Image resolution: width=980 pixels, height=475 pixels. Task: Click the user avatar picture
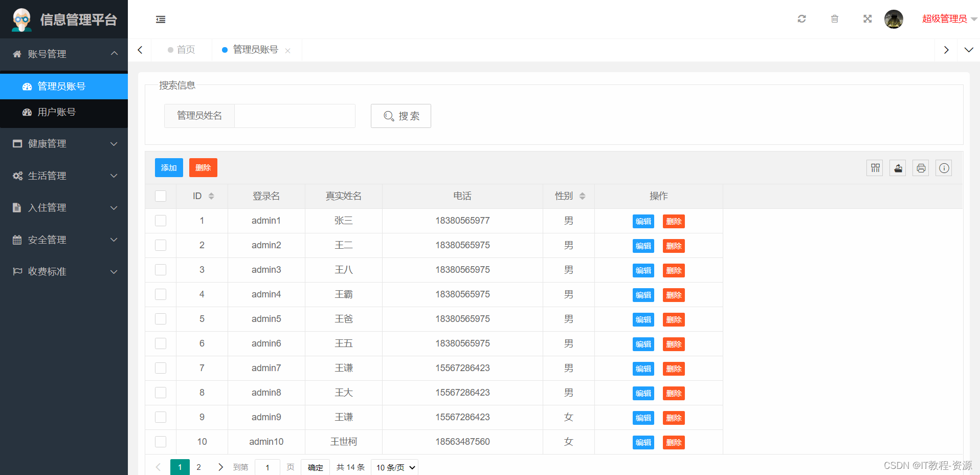(894, 19)
